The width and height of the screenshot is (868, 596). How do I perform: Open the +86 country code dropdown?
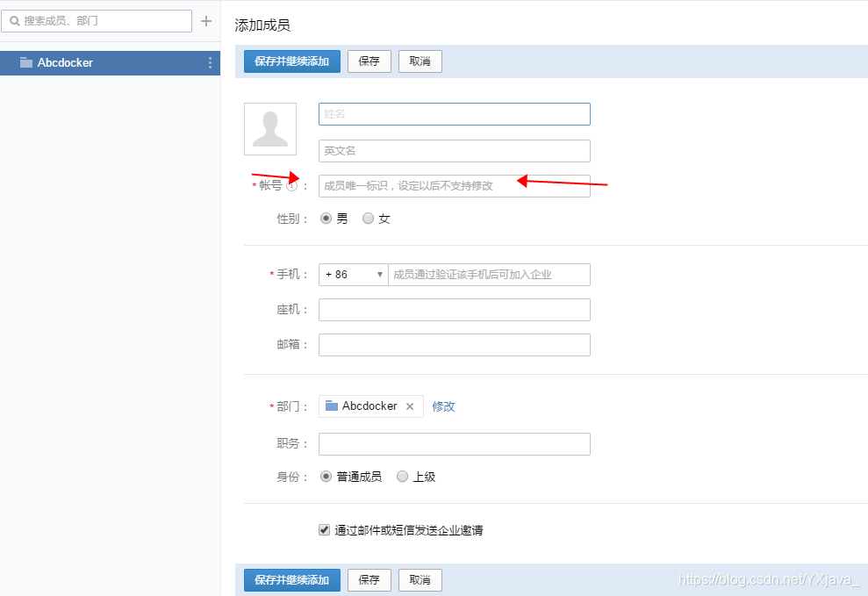tap(353, 275)
